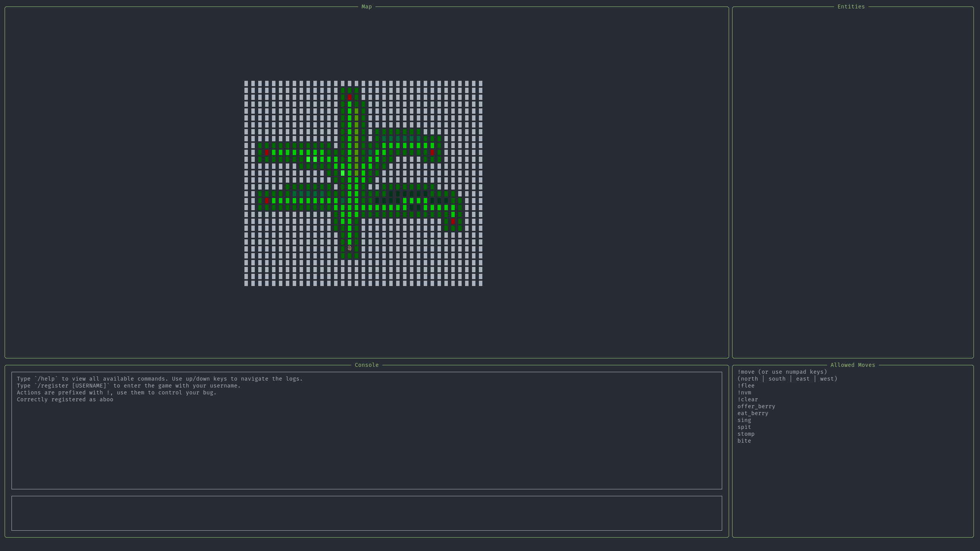Choose the "offer_berry" action

point(756,406)
